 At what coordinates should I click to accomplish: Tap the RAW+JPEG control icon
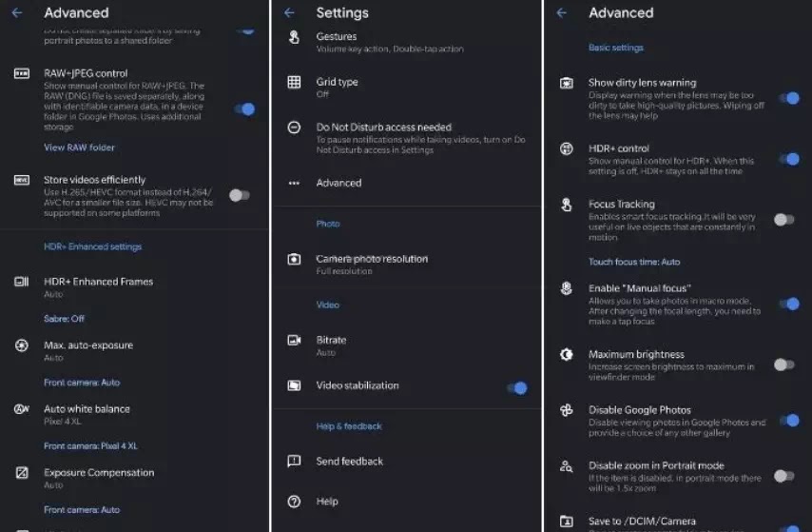coord(21,73)
